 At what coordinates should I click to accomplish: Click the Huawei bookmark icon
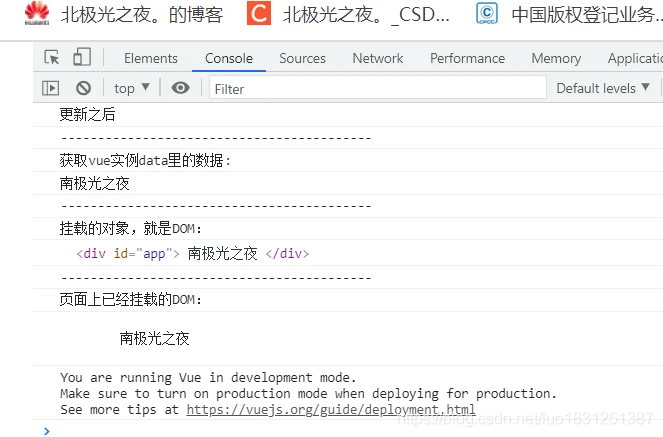tap(37, 14)
